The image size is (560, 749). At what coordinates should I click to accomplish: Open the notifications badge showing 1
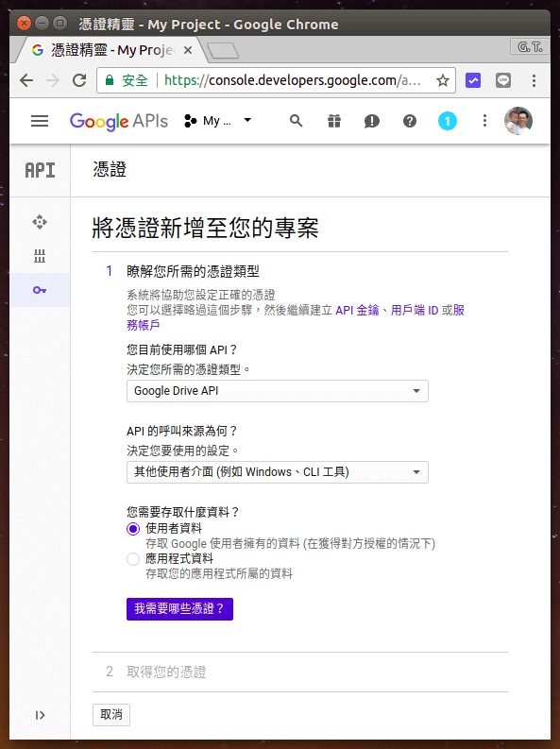click(x=448, y=121)
